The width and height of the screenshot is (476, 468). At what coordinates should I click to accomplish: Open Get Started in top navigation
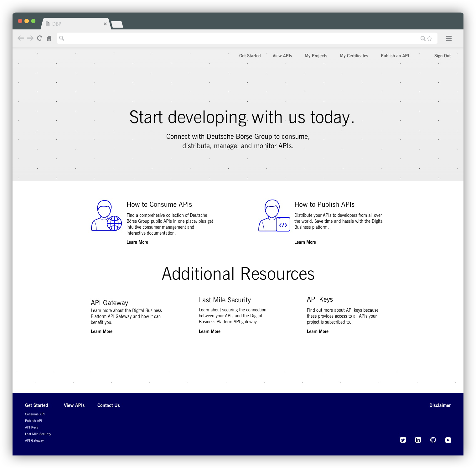(250, 56)
